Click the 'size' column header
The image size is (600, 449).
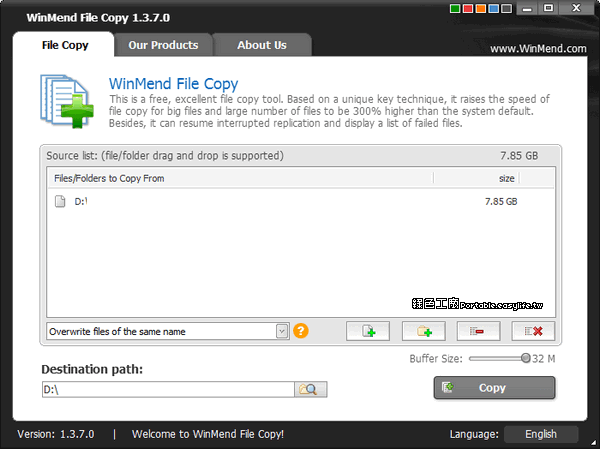click(x=476, y=178)
